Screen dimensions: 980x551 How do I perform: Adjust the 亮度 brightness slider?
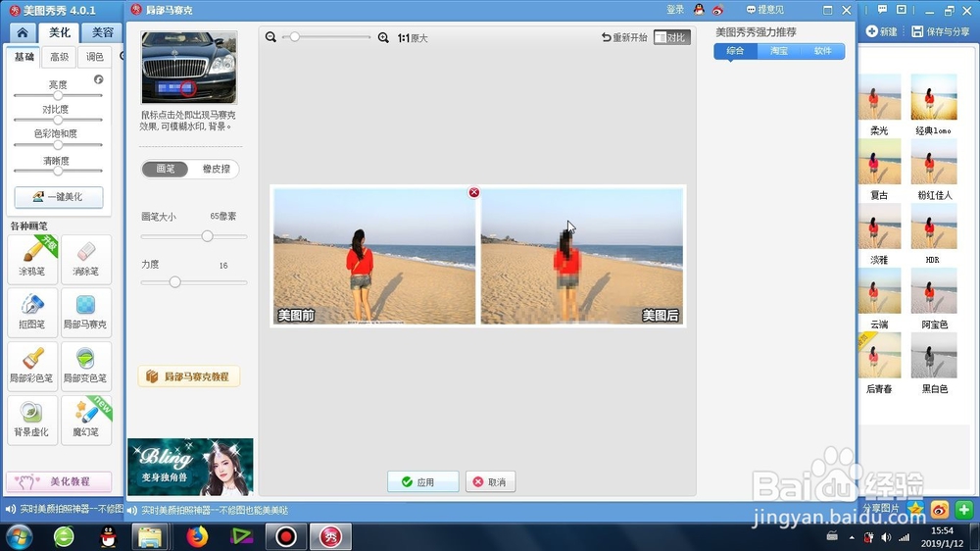tap(58, 96)
